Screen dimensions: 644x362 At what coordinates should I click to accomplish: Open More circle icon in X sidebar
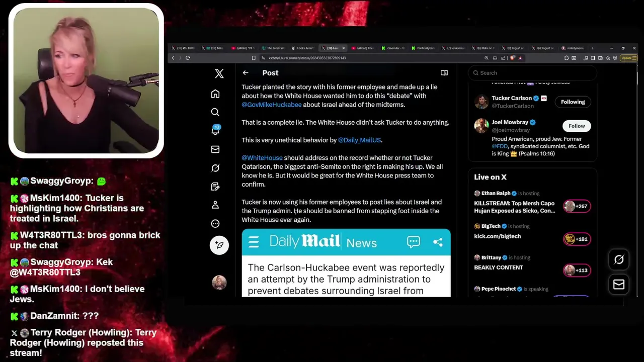(215, 224)
